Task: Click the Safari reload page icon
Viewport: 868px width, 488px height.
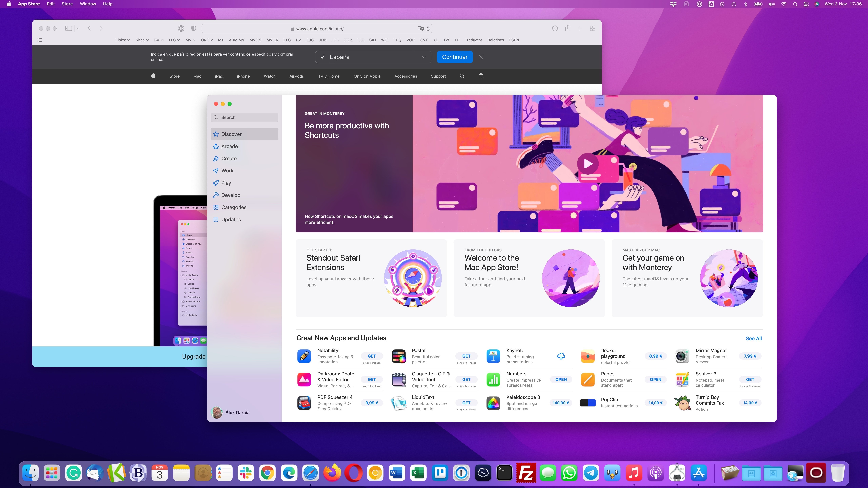Action: click(428, 29)
